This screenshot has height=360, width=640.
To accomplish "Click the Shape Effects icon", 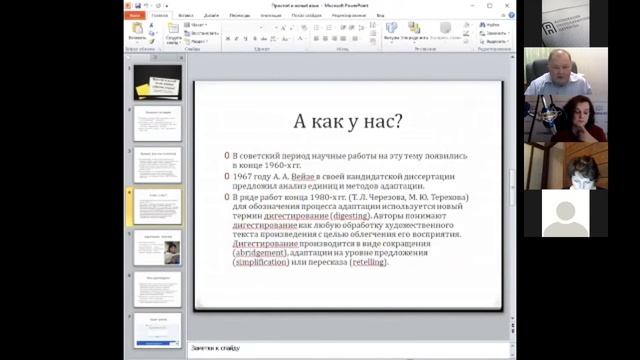I will [x=466, y=41].
